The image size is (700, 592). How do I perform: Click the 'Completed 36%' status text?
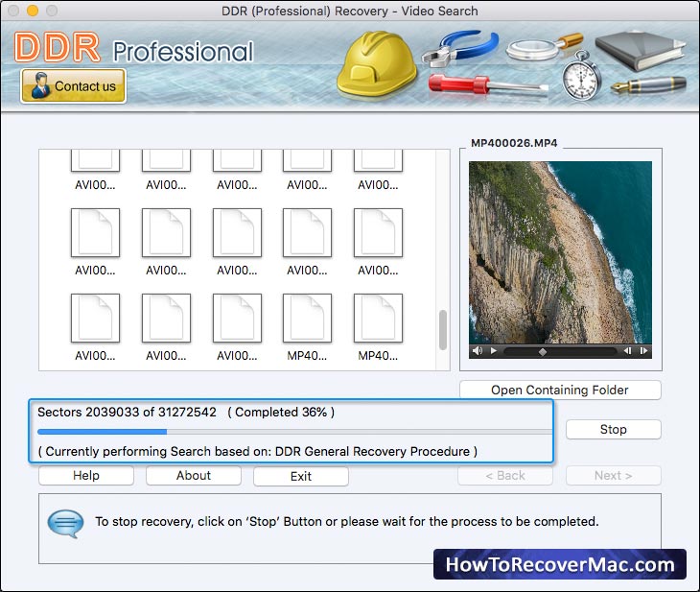281,412
